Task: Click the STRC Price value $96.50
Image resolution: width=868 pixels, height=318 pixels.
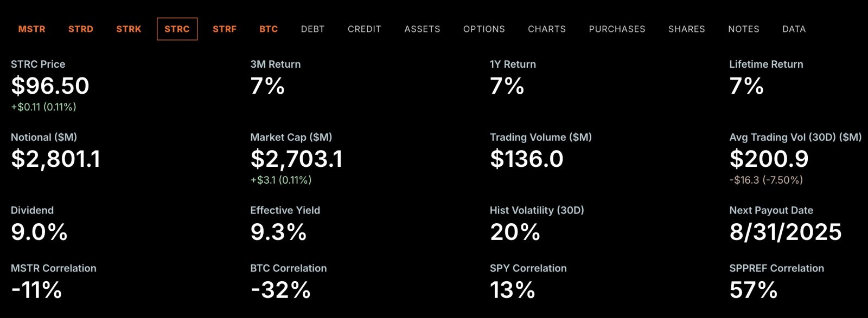Action: [50, 86]
